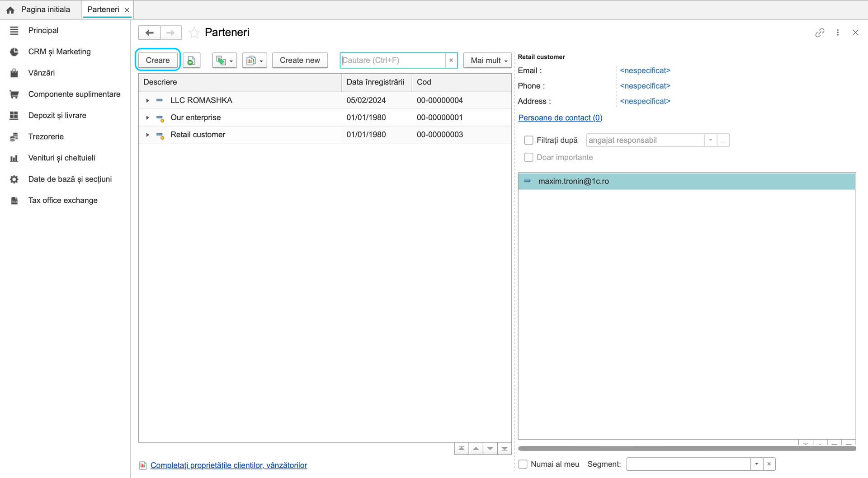Open the Vânzări section
The height and width of the screenshot is (478, 868).
pos(41,73)
